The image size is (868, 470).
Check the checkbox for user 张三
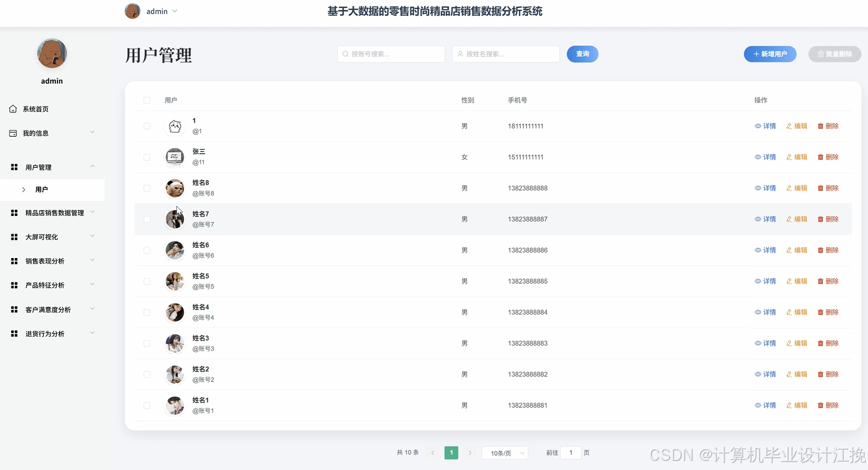click(x=147, y=157)
